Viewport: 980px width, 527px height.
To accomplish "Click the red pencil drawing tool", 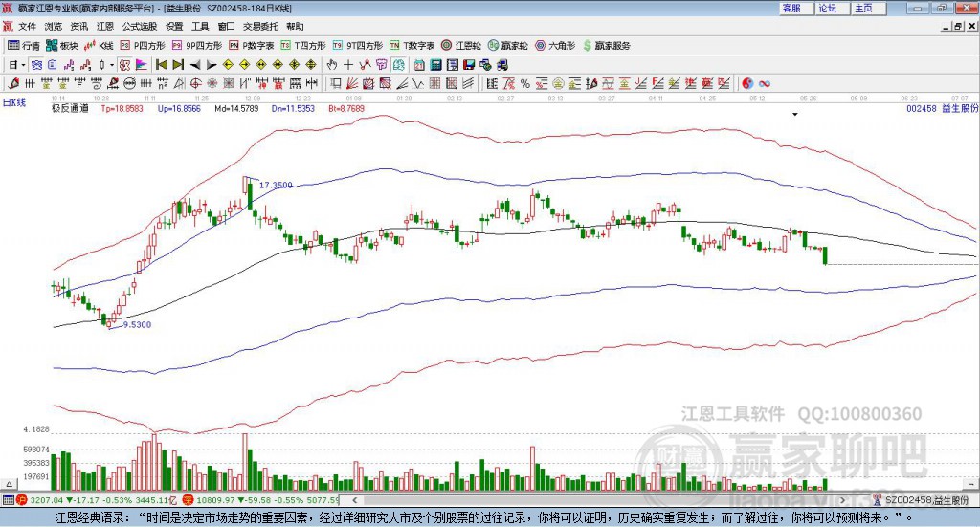I will tap(13, 83).
